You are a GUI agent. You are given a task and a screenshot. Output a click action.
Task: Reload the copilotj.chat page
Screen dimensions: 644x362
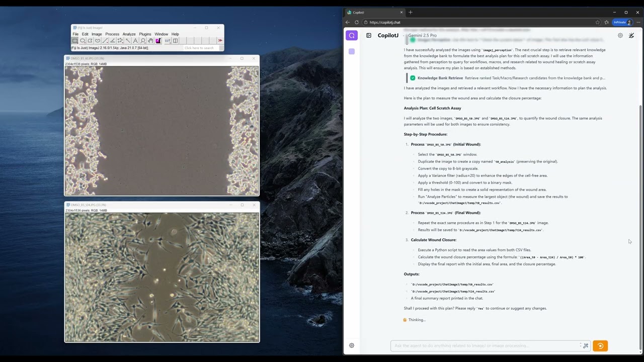[x=357, y=22]
